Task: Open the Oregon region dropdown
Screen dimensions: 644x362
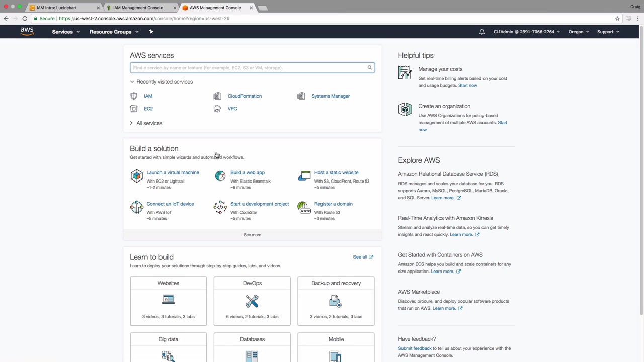Action: (x=579, y=32)
